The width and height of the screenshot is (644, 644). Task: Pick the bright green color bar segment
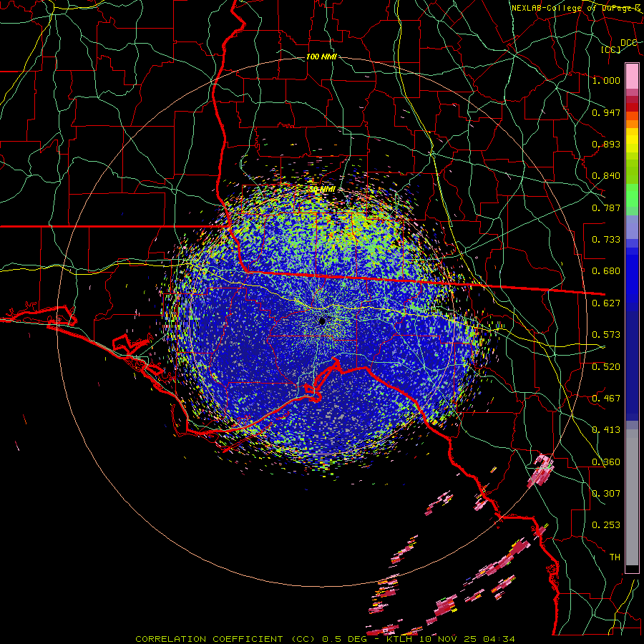(x=632, y=195)
